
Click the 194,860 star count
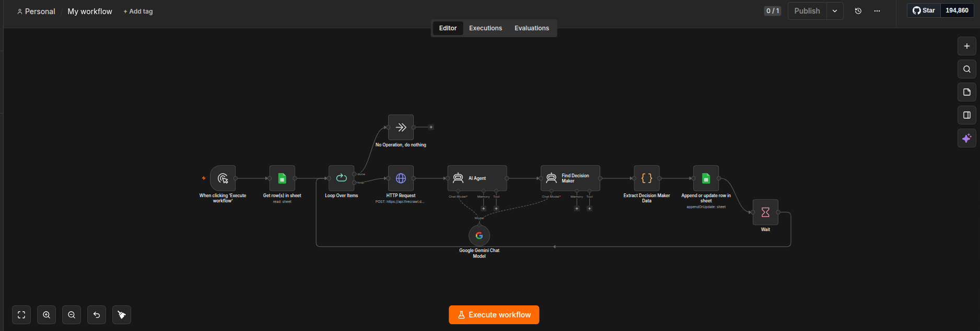pyautogui.click(x=957, y=10)
